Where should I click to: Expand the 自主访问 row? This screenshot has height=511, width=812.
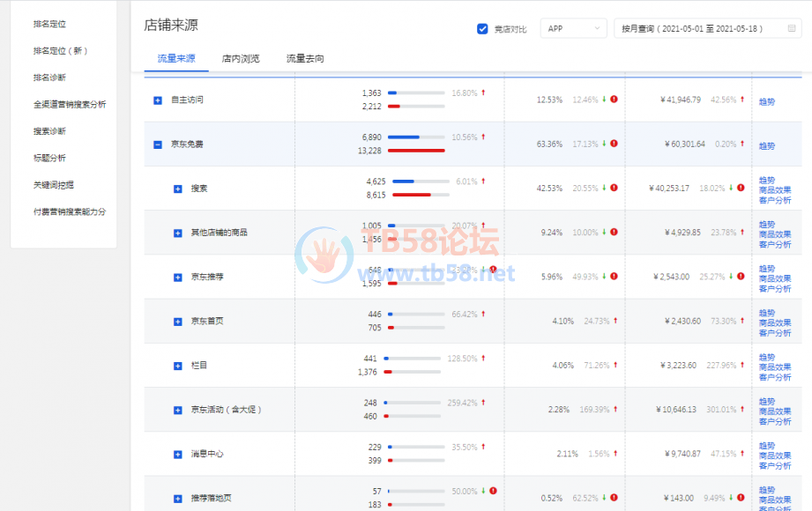tap(158, 100)
